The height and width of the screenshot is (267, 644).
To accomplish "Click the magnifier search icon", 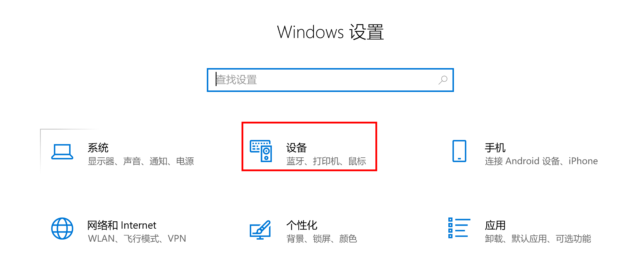I will (443, 80).
